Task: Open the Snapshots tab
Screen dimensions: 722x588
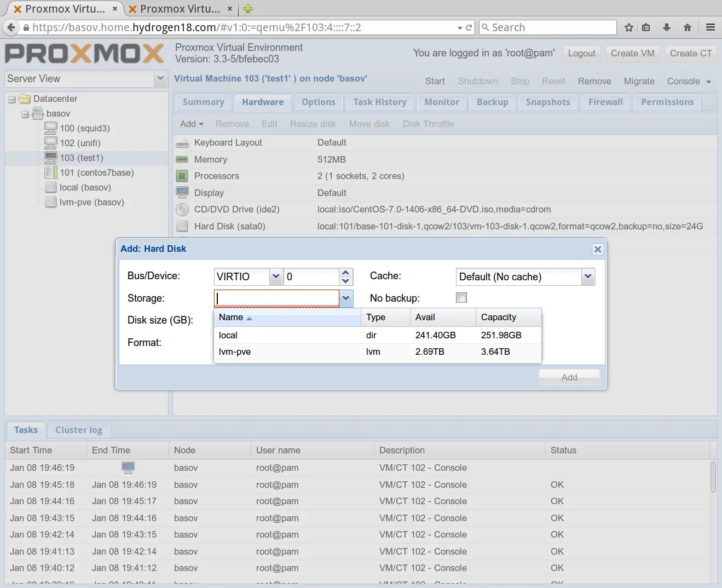Action: pos(548,102)
